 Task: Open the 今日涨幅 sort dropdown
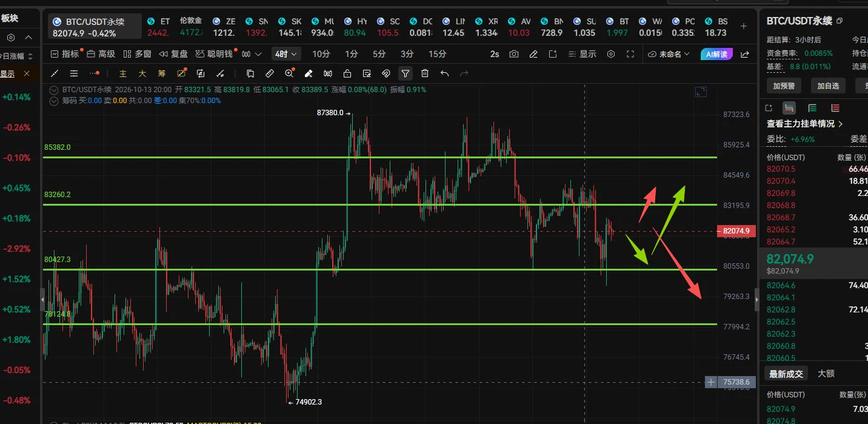(x=16, y=56)
